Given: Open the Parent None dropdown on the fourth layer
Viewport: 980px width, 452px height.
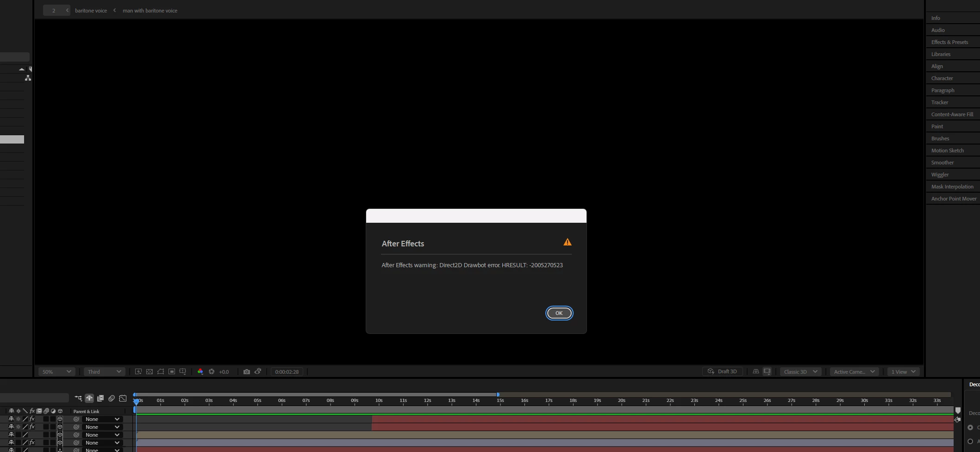Looking at the screenshot, I should (x=102, y=443).
